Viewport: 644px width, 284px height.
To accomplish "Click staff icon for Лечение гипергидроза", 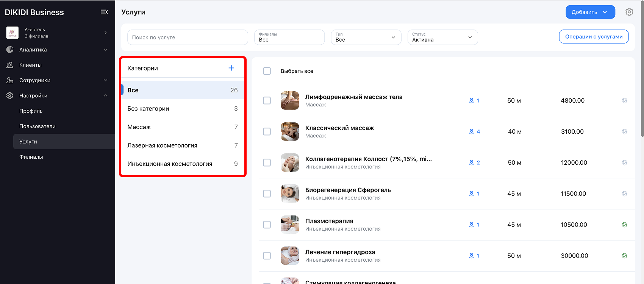I will pos(472,256).
